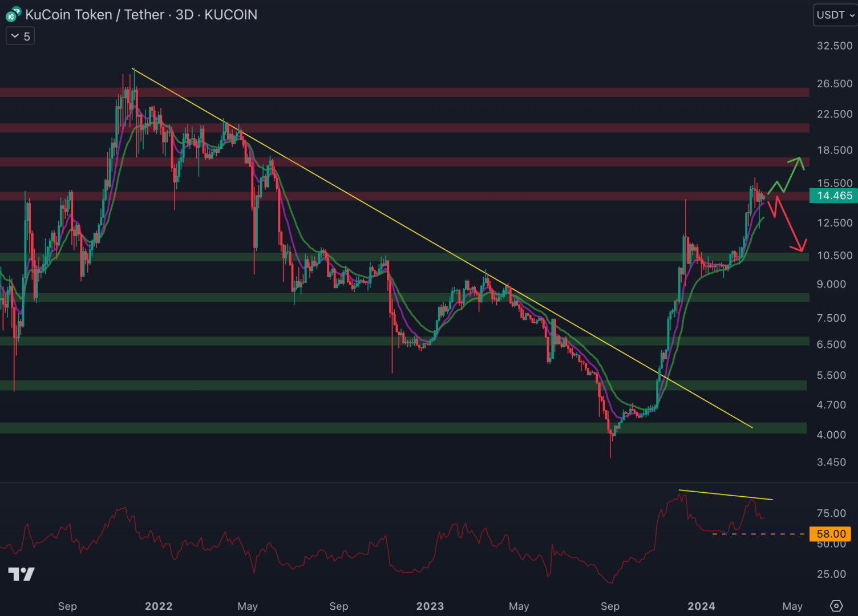Click the 14.465 current price label
This screenshot has width=858, height=616.
[x=834, y=196]
